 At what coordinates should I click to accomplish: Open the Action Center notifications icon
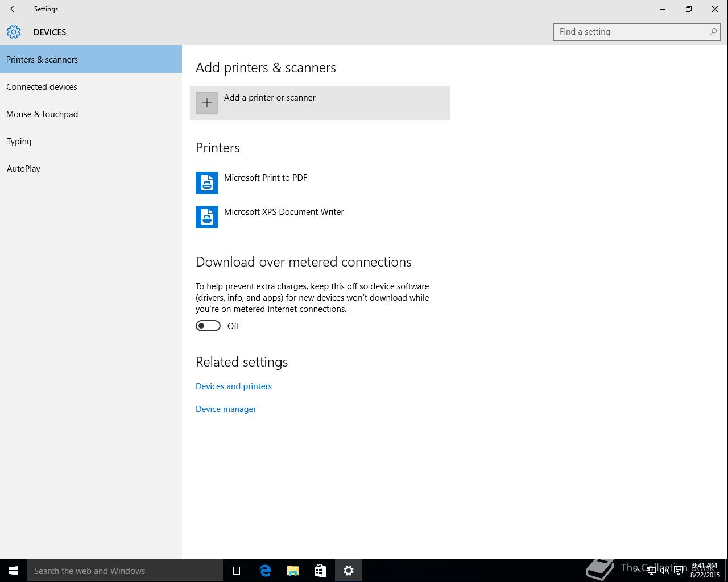679,571
